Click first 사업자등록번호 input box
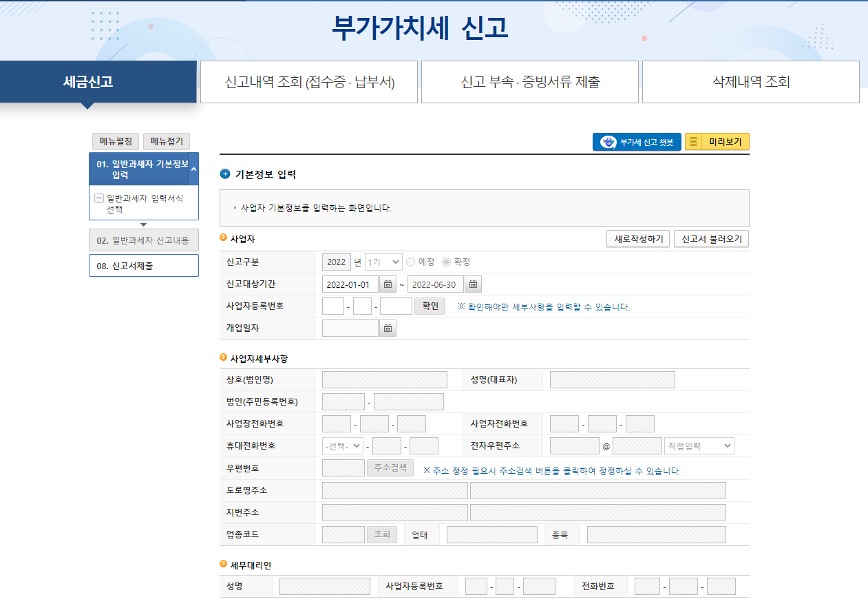Image resolution: width=868 pixels, height=608 pixels. tap(333, 306)
